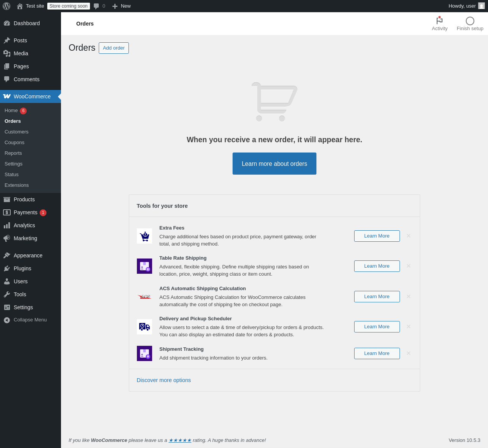
Task: Click the Shipment Tracking icon
Action: point(144,353)
